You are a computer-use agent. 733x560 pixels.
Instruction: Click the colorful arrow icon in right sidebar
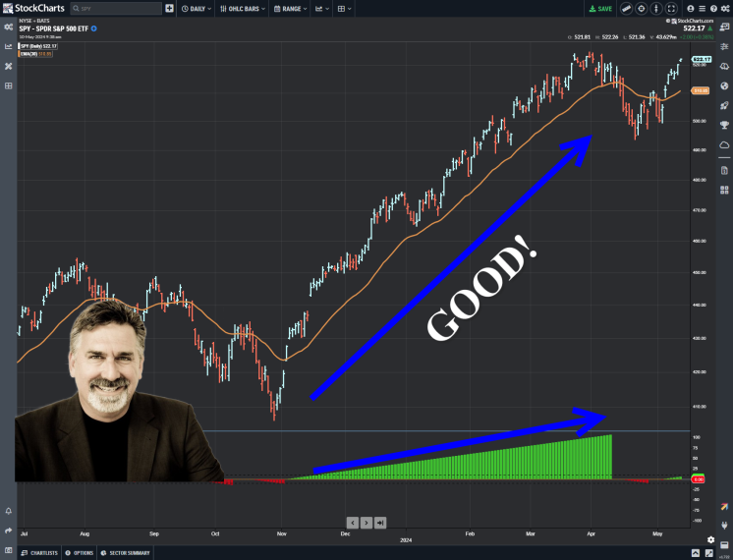pos(724,506)
